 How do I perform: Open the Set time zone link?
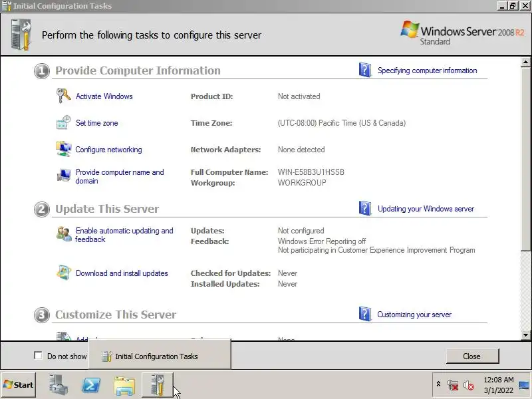click(96, 123)
